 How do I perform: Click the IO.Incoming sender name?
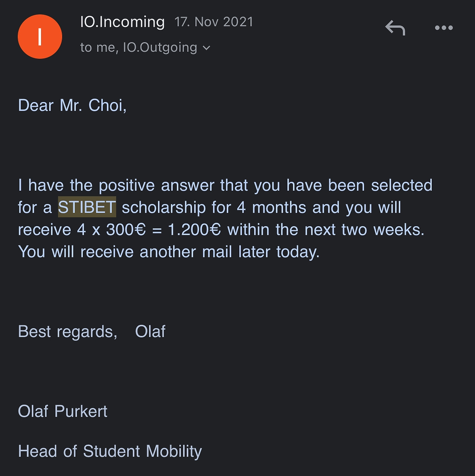[x=122, y=22]
